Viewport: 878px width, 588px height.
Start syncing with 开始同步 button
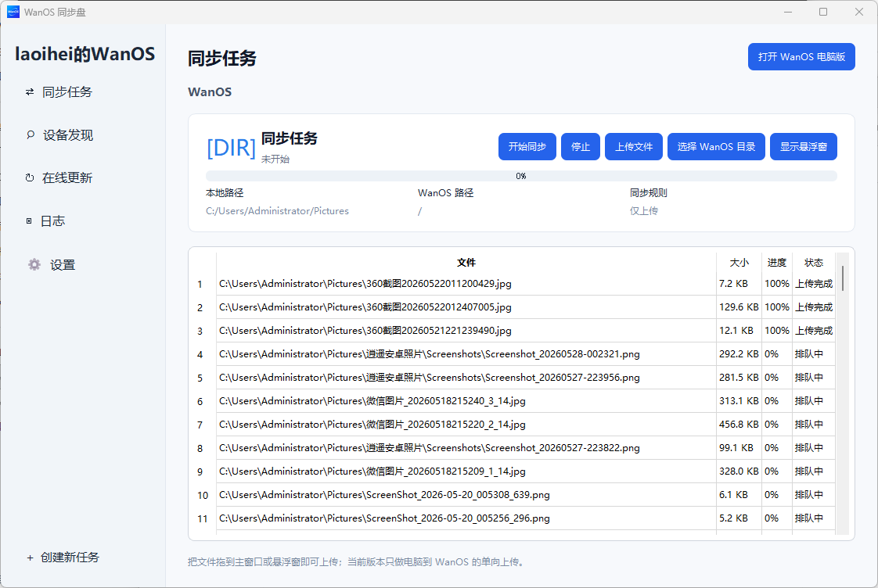pos(527,146)
